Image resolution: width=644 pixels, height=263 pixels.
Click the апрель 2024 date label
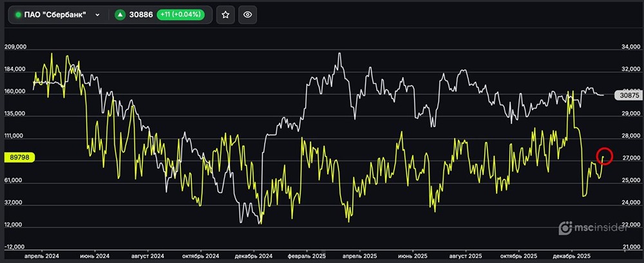click(x=42, y=256)
